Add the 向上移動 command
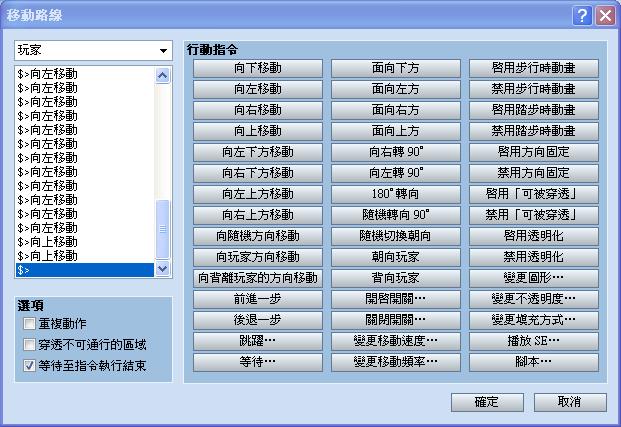This screenshot has width=621, height=427. (x=258, y=131)
